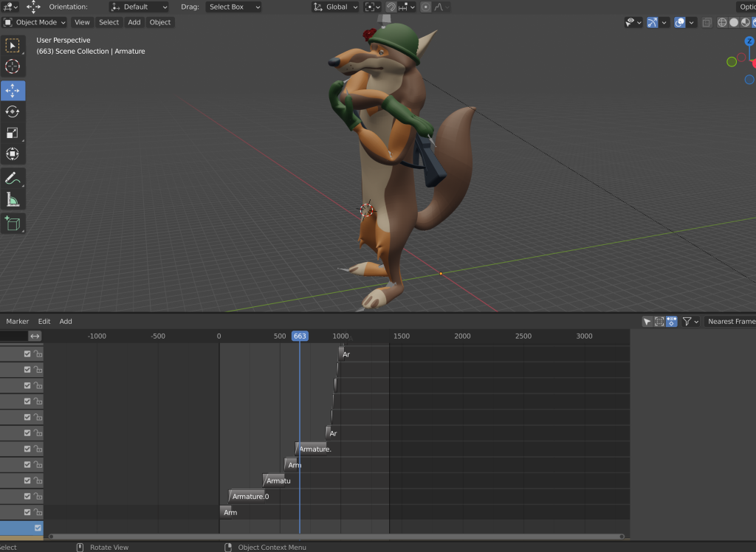Choose the Scale tool

(x=13, y=133)
